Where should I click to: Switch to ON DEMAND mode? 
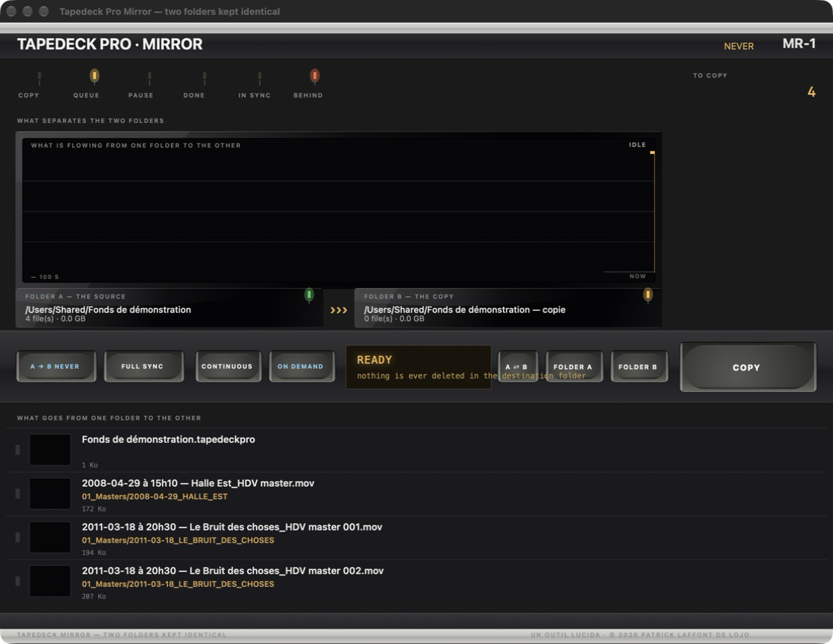tap(301, 366)
